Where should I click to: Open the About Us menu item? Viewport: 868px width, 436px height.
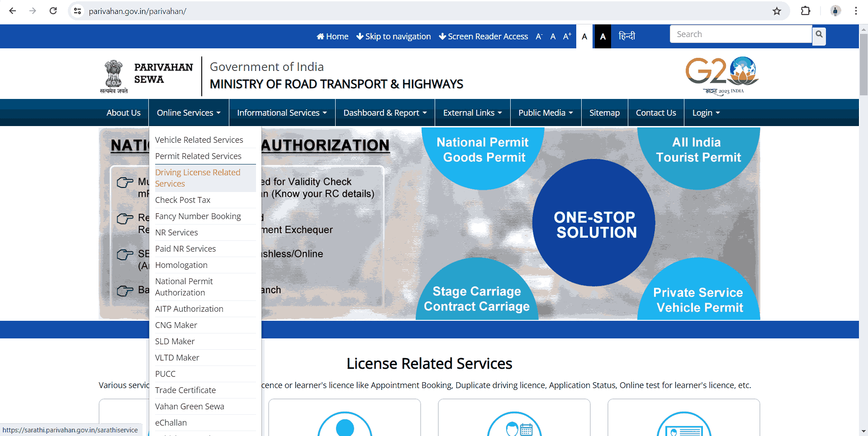tap(123, 113)
